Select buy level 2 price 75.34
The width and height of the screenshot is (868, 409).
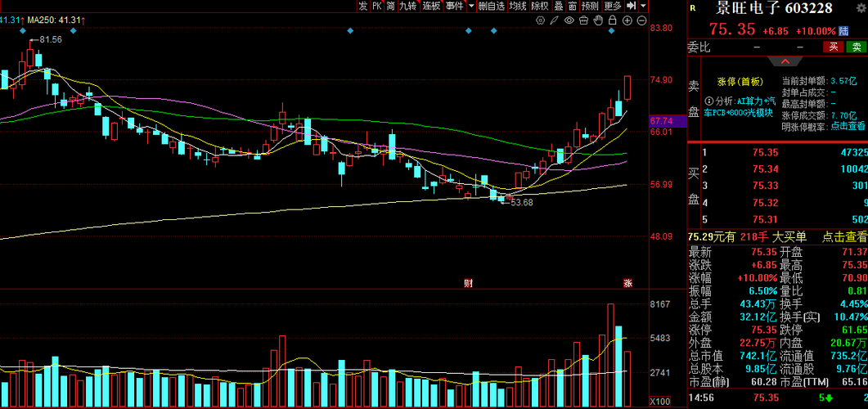click(x=764, y=169)
